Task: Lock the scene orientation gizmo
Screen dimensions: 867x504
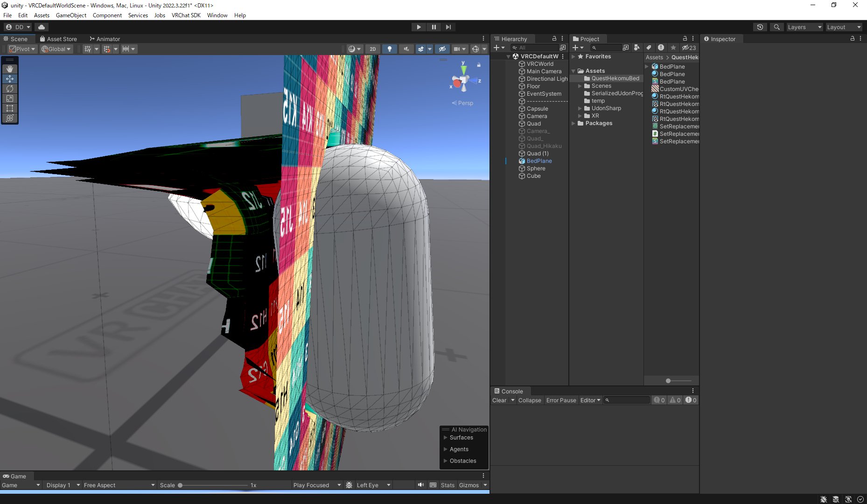Action: click(x=479, y=65)
